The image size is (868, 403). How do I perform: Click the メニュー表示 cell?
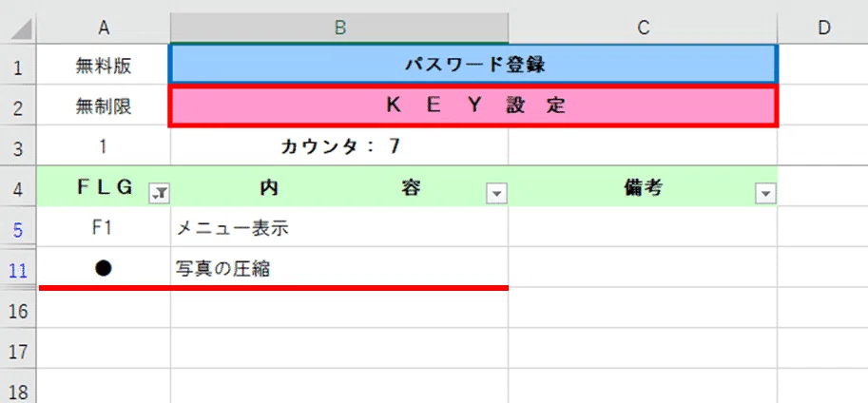(339, 227)
